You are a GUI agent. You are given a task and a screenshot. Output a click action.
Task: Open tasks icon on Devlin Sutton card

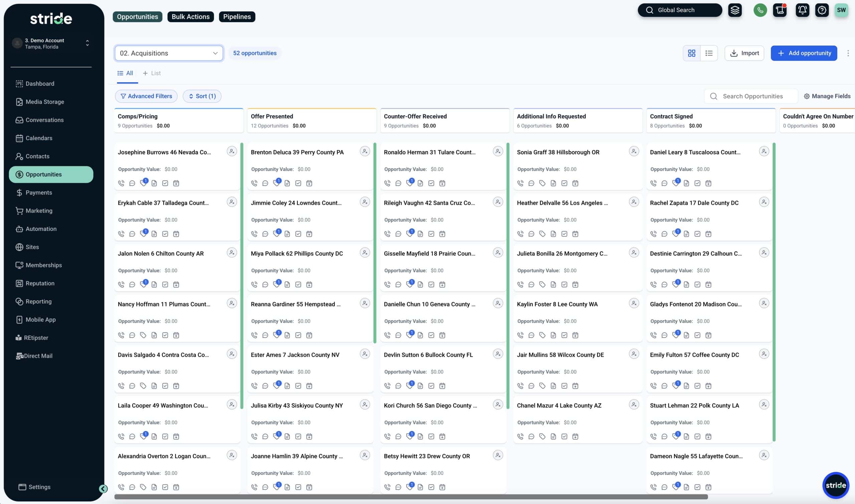[431, 386]
